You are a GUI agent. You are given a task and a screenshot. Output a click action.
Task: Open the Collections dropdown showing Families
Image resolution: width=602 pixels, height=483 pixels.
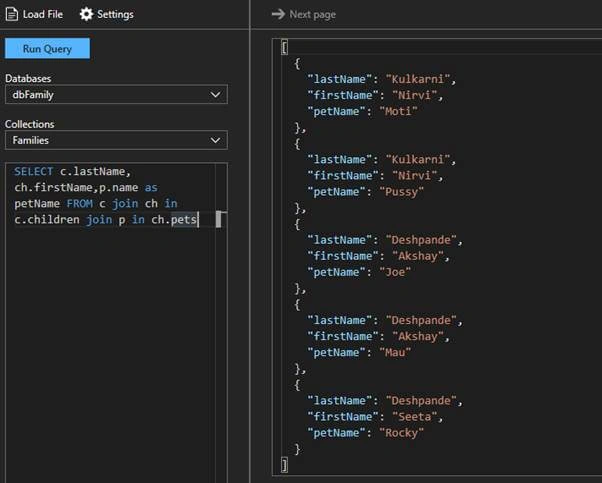(116, 140)
